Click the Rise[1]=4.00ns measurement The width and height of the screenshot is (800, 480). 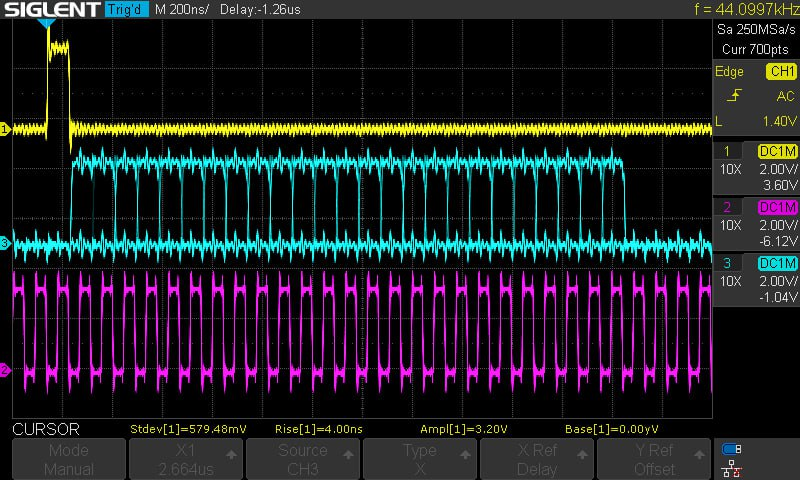(319, 429)
